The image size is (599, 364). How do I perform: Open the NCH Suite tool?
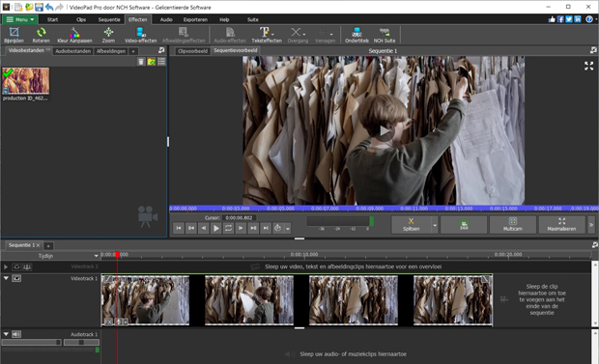click(385, 35)
